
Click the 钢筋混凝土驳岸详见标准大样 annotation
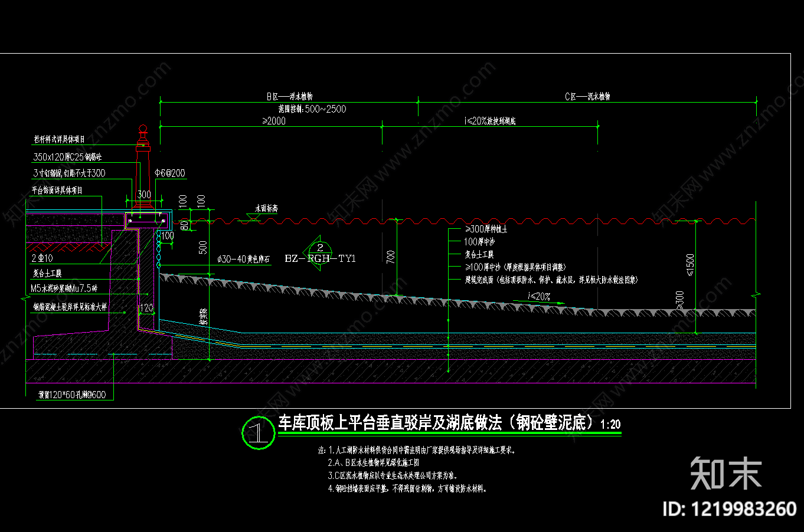(70, 307)
